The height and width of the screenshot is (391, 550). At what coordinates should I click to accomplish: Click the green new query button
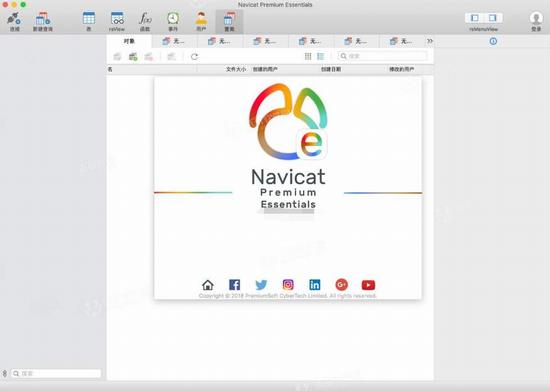click(x=133, y=56)
